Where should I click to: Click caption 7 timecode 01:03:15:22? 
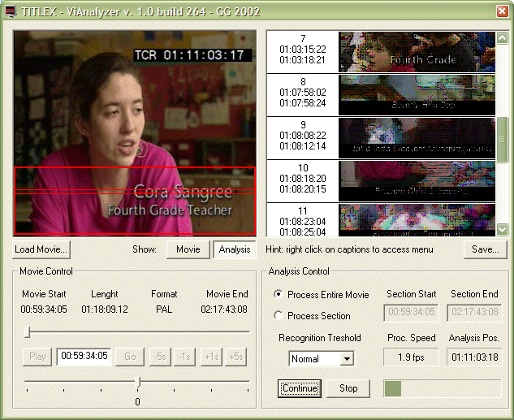coord(303,50)
